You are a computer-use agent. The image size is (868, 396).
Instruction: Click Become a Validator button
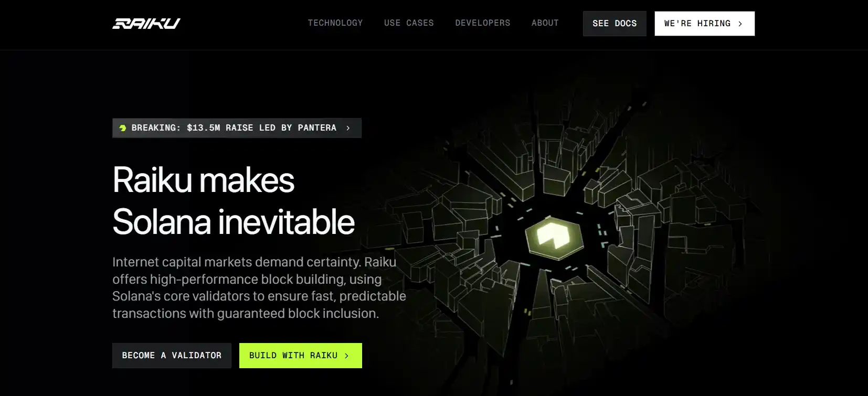coord(172,356)
